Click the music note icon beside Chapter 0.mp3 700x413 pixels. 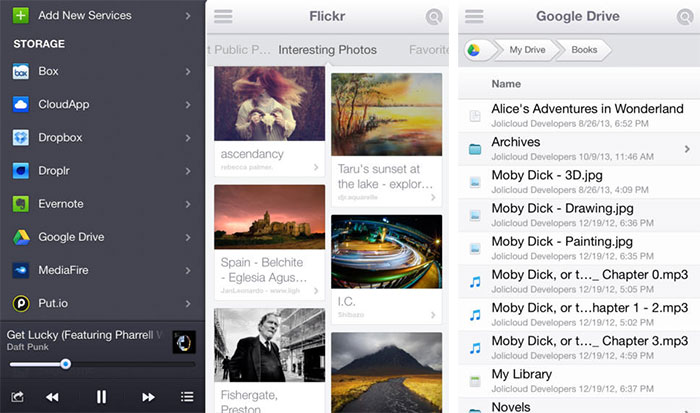pos(475,282)
